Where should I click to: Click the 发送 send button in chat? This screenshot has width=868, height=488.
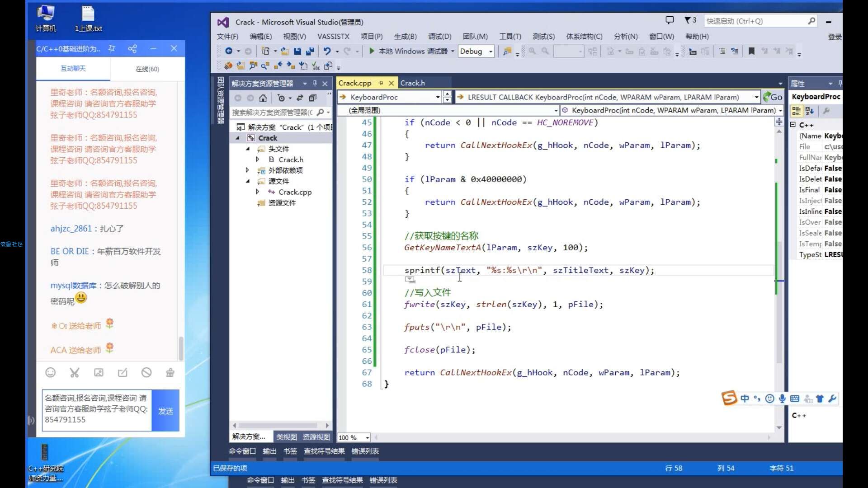coord(165,411)
